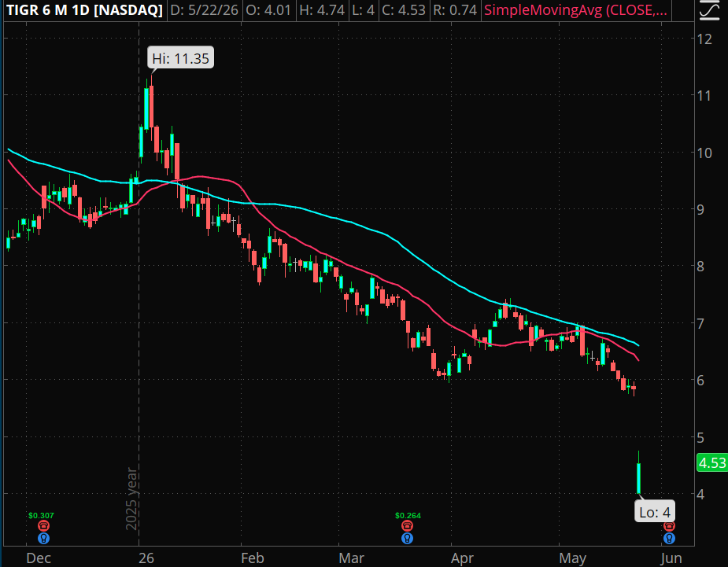Click the 'H: 4.74' high value
The image size is (728, 567).
[x=322, y=9]
